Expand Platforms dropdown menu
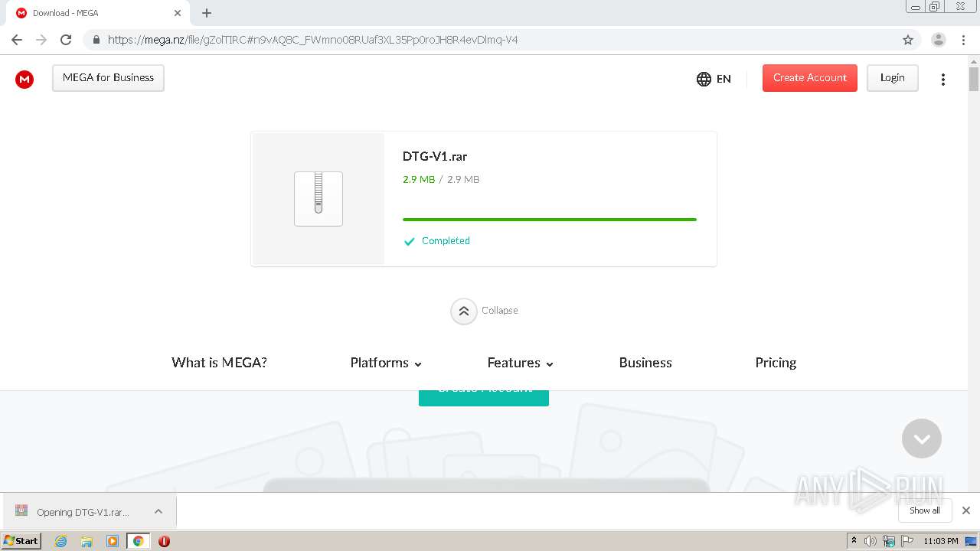Image resolution: width=980 pixels, height=551 pixels. (x=386, y=363)
